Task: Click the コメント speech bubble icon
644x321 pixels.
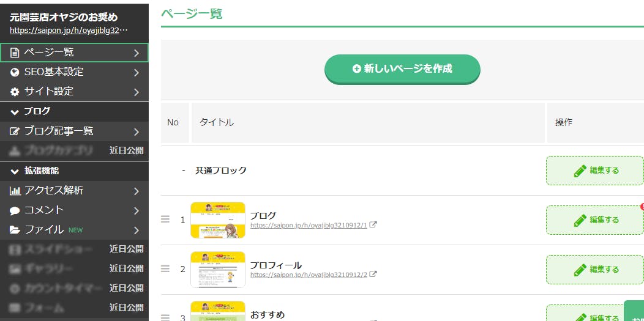Action: point(15,210)
